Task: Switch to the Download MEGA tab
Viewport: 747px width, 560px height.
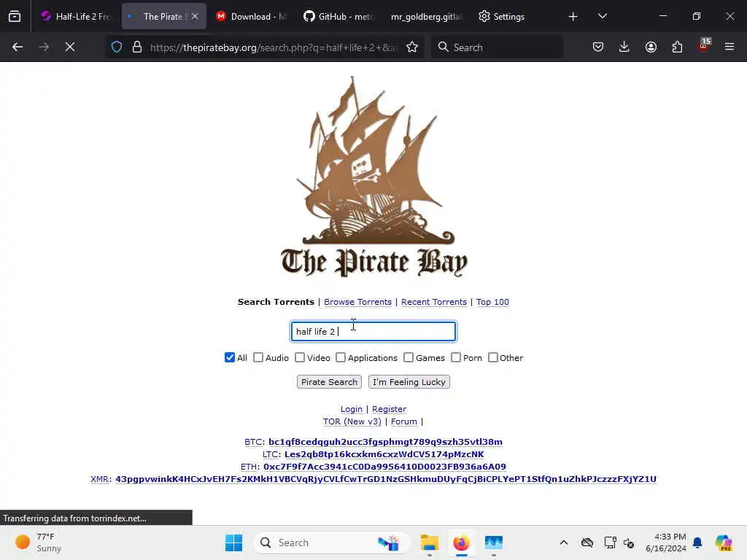Action: tap(251, 16)
